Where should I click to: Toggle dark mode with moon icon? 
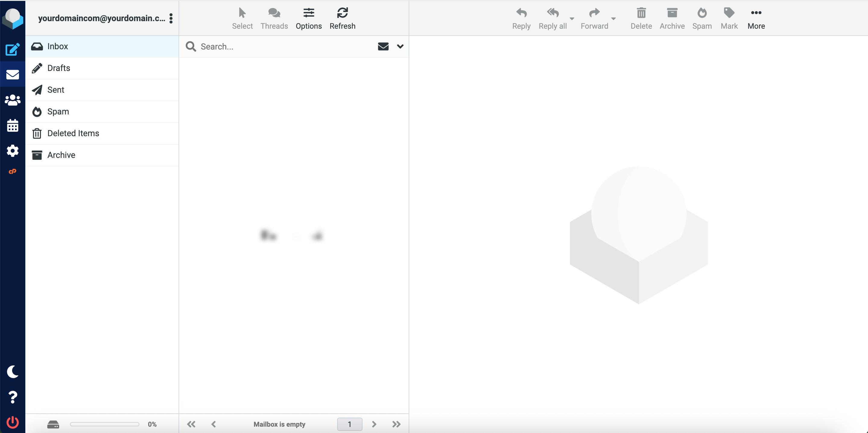tap(12, 372)
